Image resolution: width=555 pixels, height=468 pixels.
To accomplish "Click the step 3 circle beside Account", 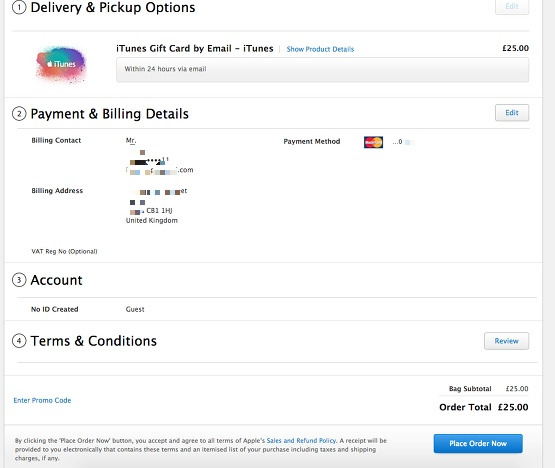I will pos(19,280).
